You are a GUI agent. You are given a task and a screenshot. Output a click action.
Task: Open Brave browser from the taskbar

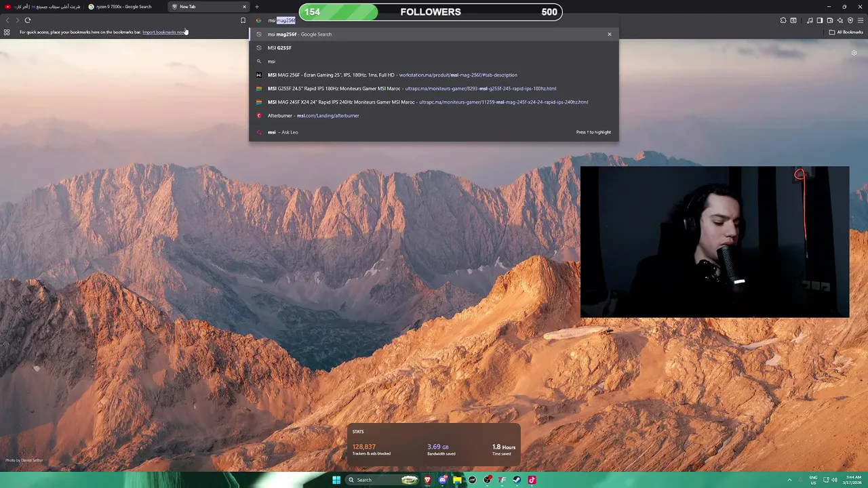[428, 480]
